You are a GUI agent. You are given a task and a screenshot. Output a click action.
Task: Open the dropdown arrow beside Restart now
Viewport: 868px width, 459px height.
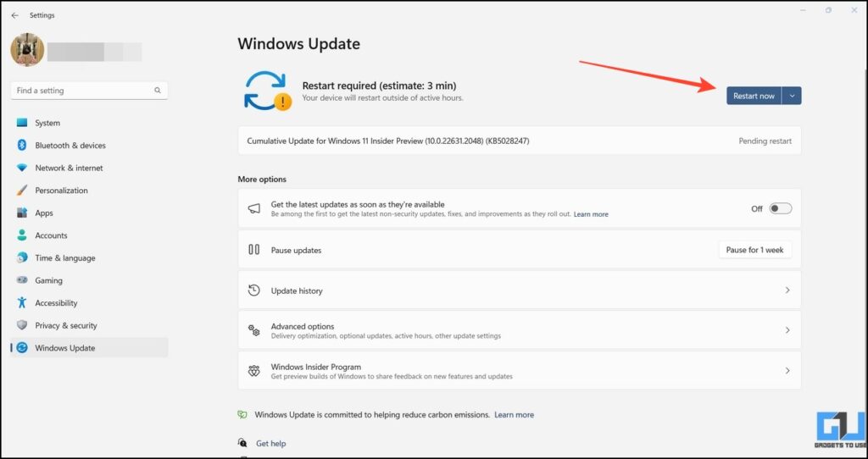tap(792, 96)
